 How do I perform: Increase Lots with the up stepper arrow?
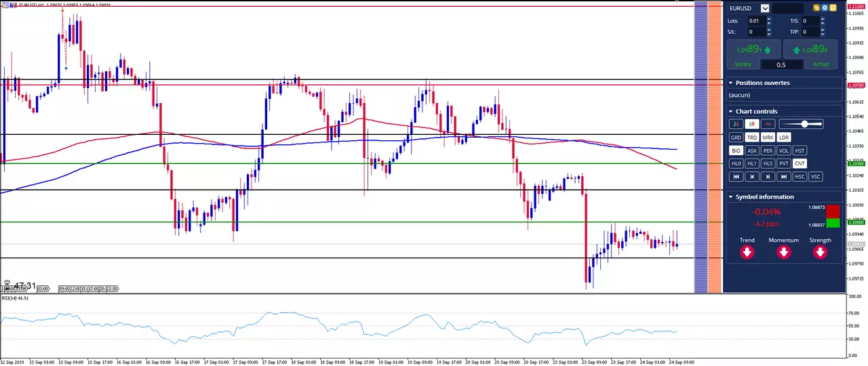(769, 19)
